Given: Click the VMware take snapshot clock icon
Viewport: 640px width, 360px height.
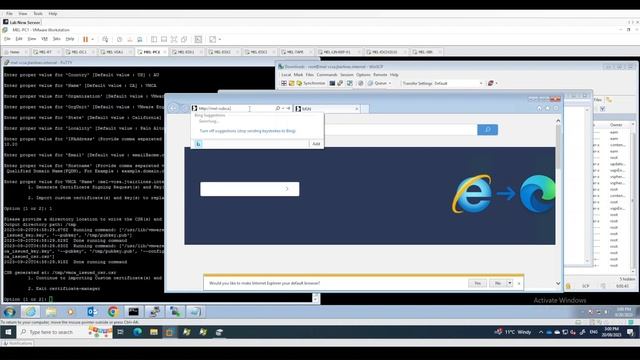Looking at the screenshot, I should point(120,39).
